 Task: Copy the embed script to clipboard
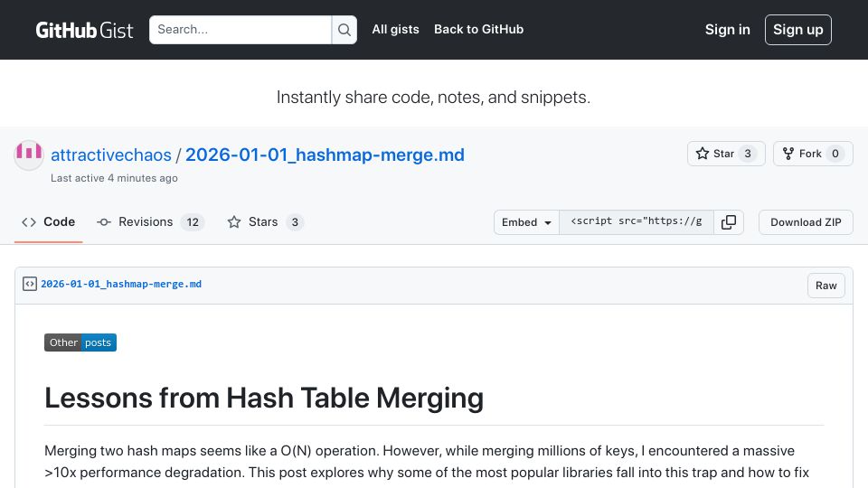pos(729,222)
